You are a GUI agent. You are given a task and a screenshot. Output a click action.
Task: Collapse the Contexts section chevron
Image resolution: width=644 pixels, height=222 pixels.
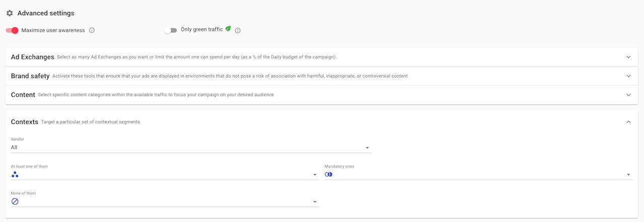pos(628,122)
